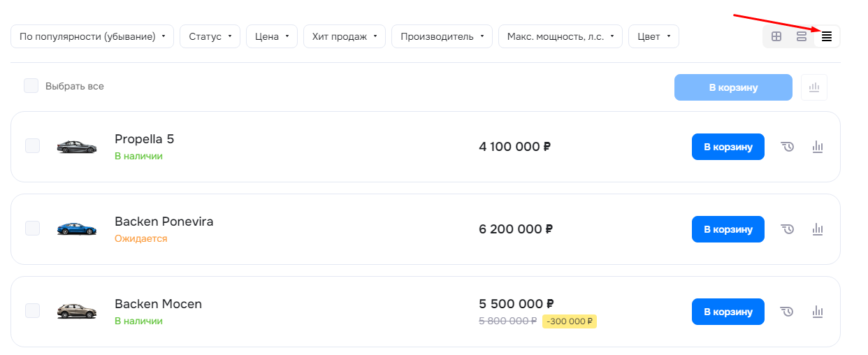Add Backen Ponevira to comparison chart icon

pyautogui.click(x=818, y=229)
